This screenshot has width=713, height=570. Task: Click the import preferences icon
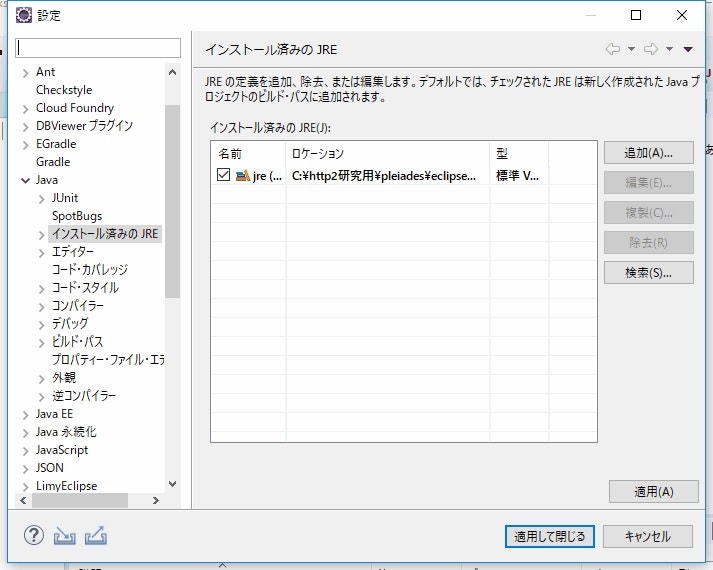pyautogui.click(x=65, y=536)
